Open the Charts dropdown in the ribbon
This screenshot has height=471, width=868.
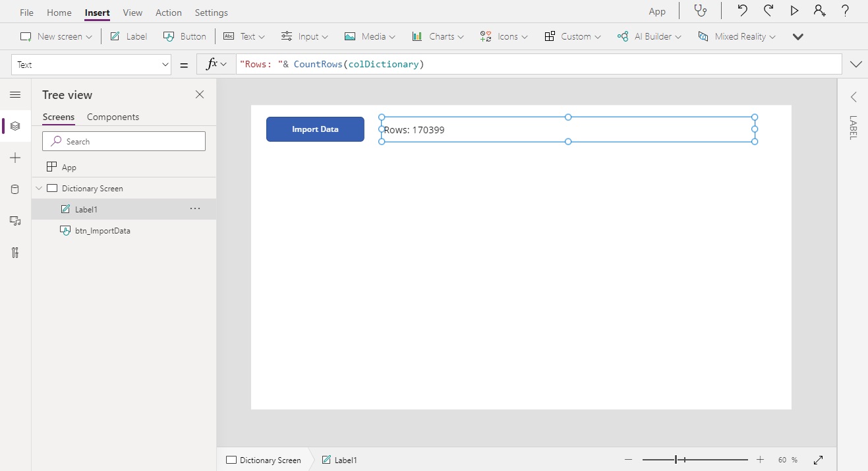(437, 36)
